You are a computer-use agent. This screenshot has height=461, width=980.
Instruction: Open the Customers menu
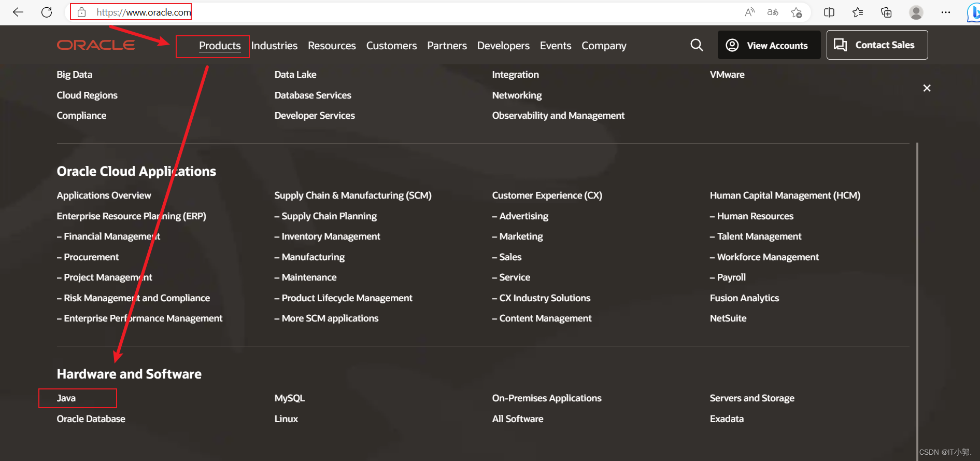(x=391, y=46)
